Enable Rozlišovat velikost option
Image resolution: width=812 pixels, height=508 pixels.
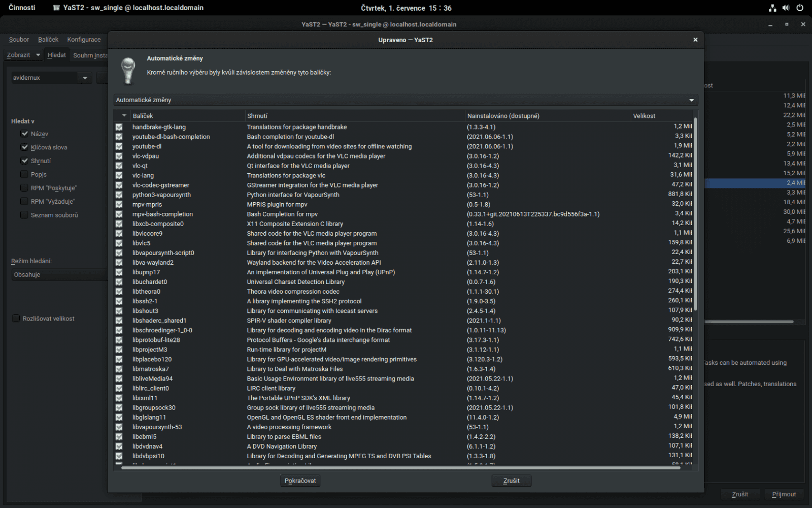point(16,318)
